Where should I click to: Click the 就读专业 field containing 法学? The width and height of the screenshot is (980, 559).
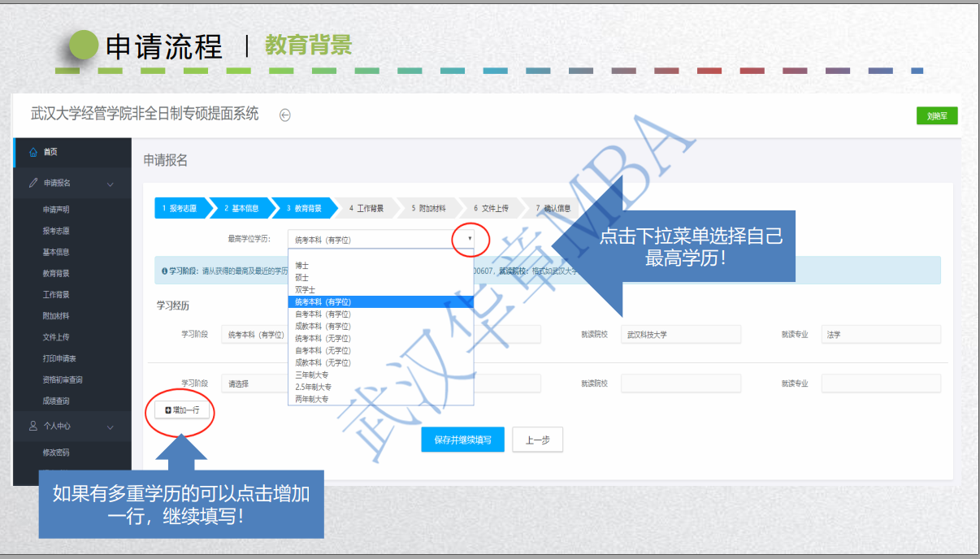pos(881,335)
